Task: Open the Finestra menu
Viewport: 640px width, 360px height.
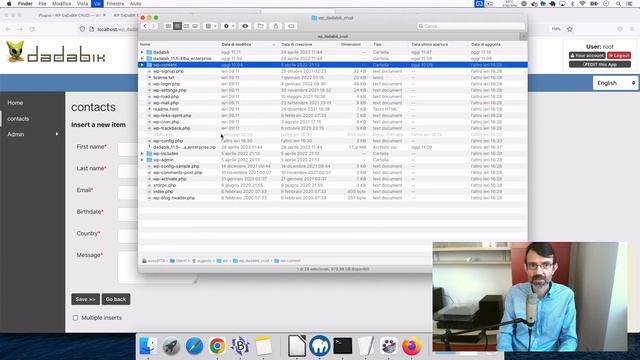Action: (x=115, y=4)
